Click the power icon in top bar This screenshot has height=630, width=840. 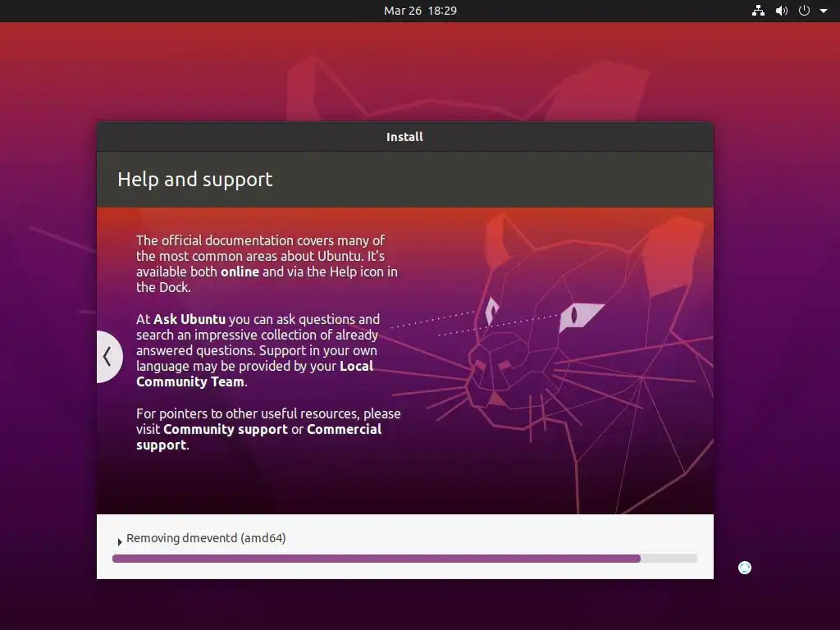pos(804,11)
